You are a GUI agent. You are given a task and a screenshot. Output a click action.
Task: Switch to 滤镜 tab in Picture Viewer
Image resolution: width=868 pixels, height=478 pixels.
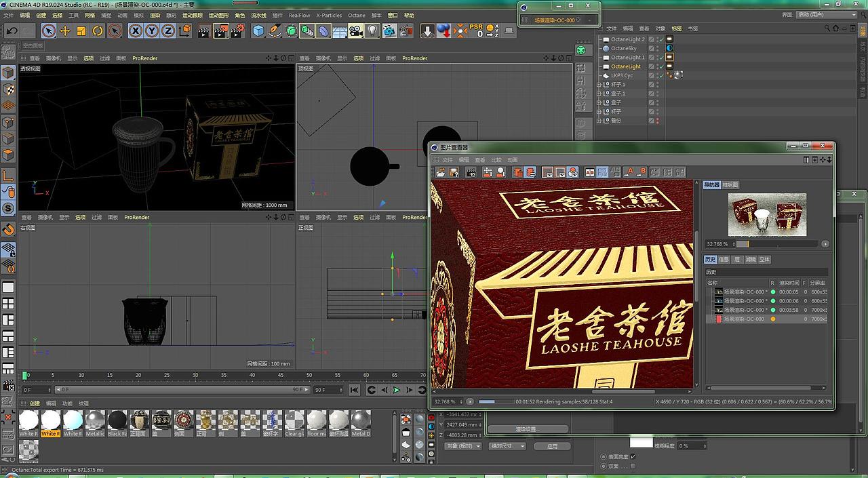pos(750,259)
